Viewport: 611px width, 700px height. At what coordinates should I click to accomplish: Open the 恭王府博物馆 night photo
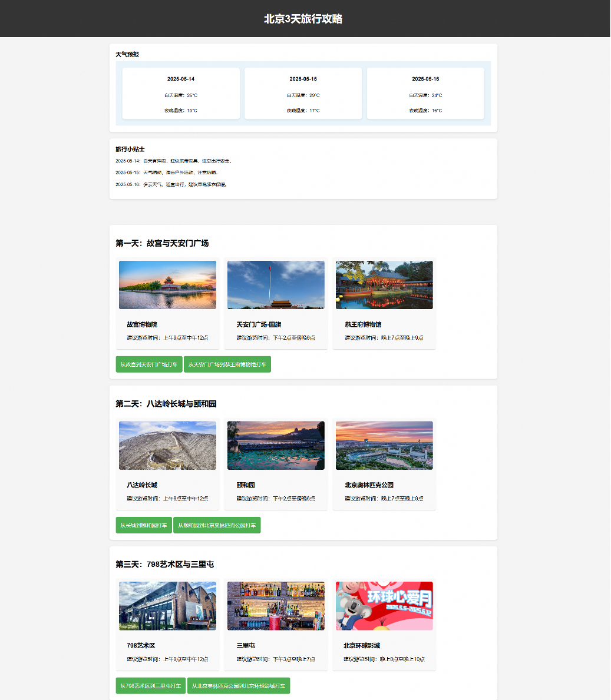click(x=385, y=285)
